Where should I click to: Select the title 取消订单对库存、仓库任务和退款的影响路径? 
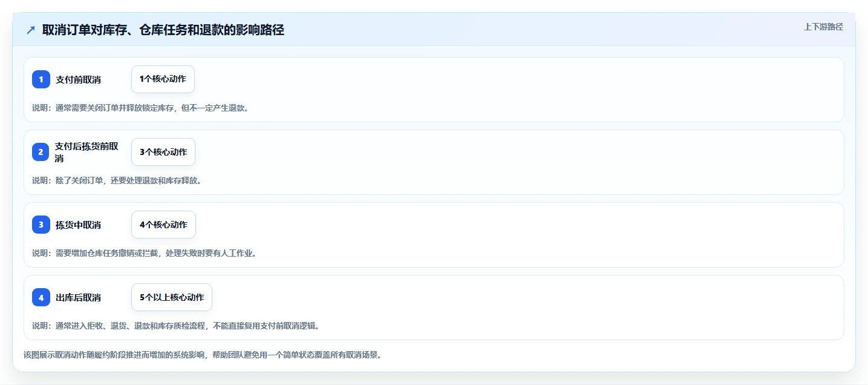click(163, 30)
